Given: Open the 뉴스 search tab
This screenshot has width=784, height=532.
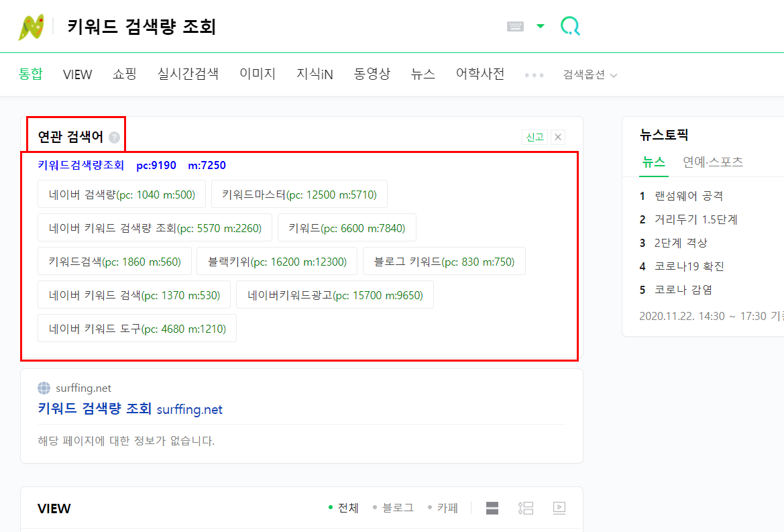Looking at the screenshot, I should (423, 74).
